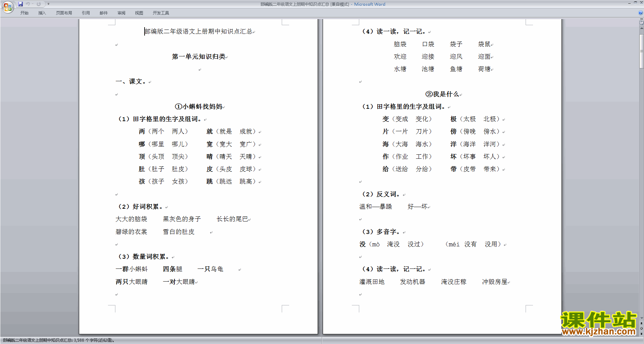Click phrase 长长的尾巴
Screen dimensions: 644x344
pyautogui.click(x=232, y=219)
